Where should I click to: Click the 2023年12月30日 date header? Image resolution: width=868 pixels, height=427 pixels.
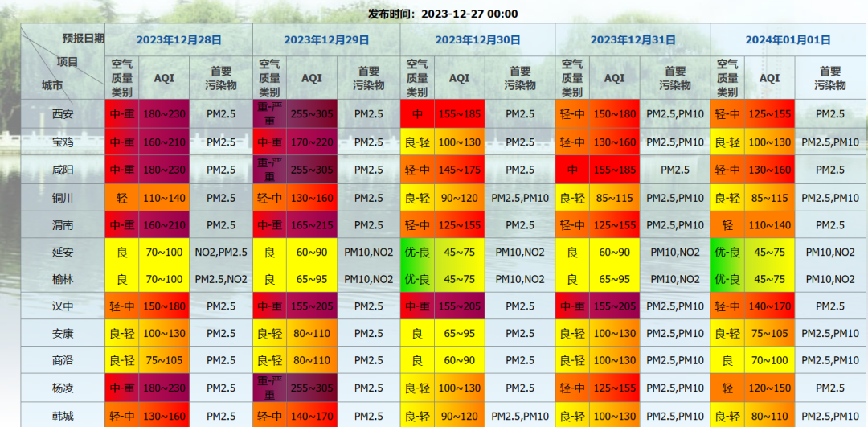[477, 39]
